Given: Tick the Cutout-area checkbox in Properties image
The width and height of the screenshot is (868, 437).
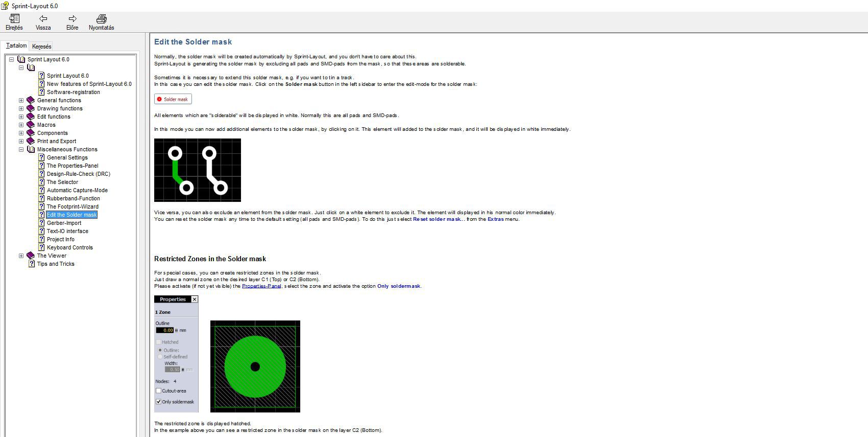Looking at the screenshot, I should coord(158,391).
